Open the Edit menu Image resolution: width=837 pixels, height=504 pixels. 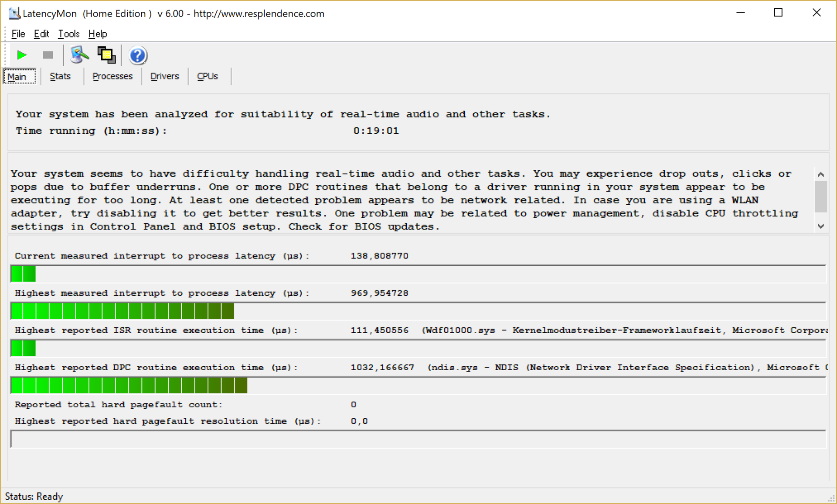pyautogui.click(x=41, y=34)
